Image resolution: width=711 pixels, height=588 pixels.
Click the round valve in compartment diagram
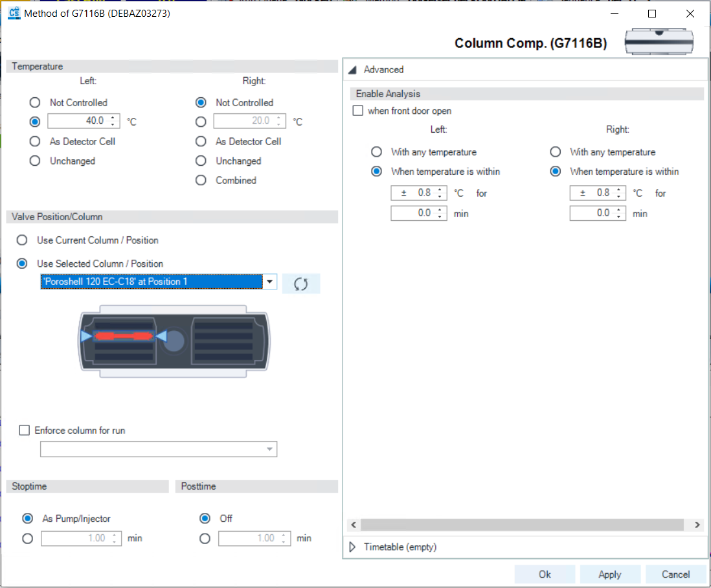coord(175,339)
